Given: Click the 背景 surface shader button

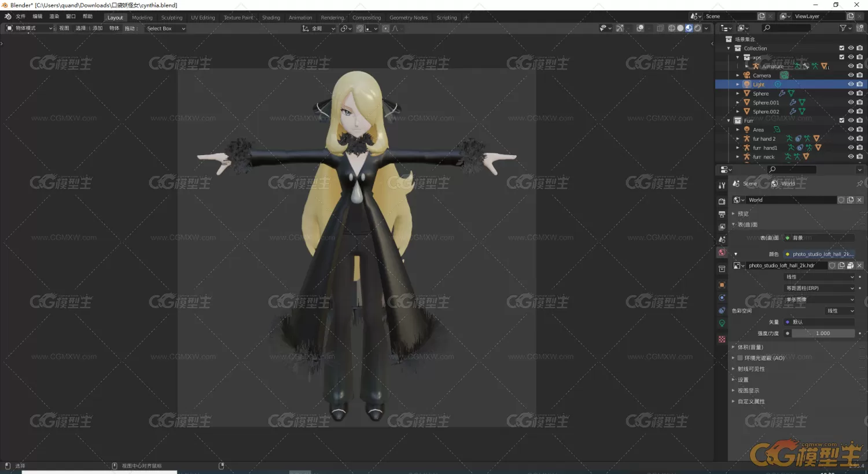Looking at the screenshot, I should (819, 238).
